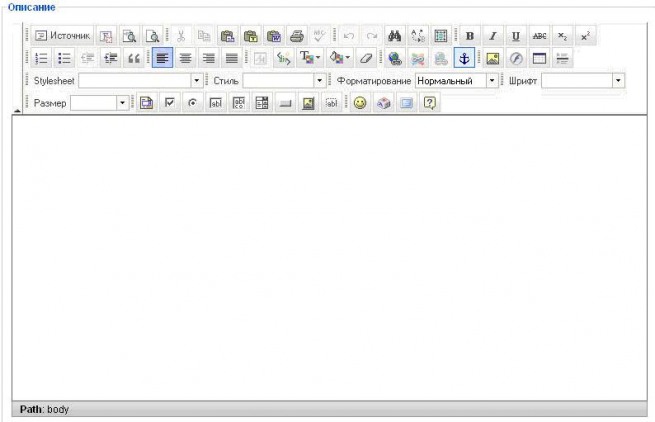Use the eraser Remove Format icon
The image size is (655, 422).
pos(366,58)
